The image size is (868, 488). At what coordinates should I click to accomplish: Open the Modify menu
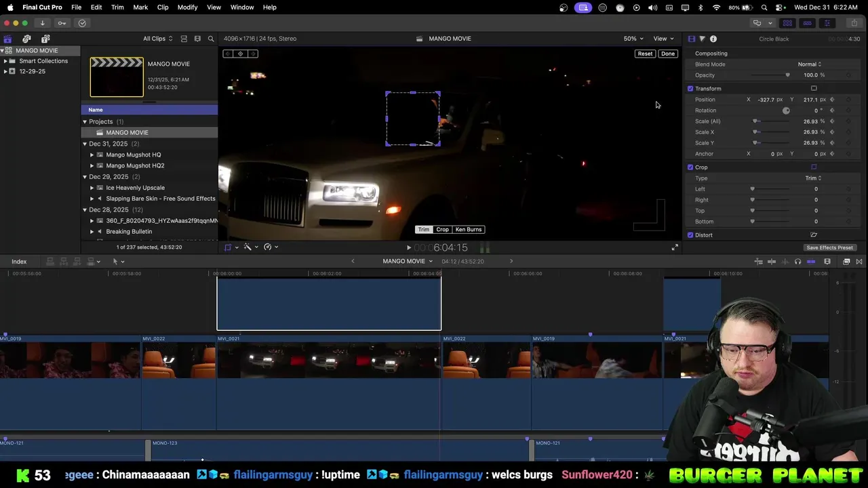click(187, 7)
